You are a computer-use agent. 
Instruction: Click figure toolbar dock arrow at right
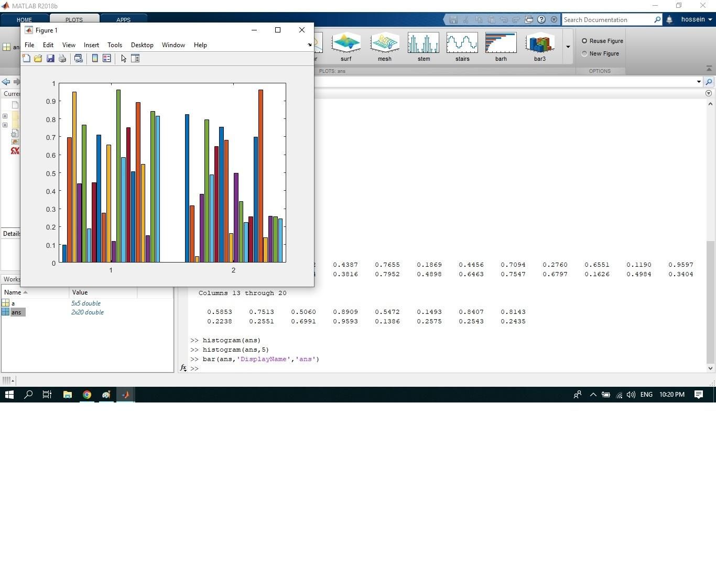click(309, 45)
